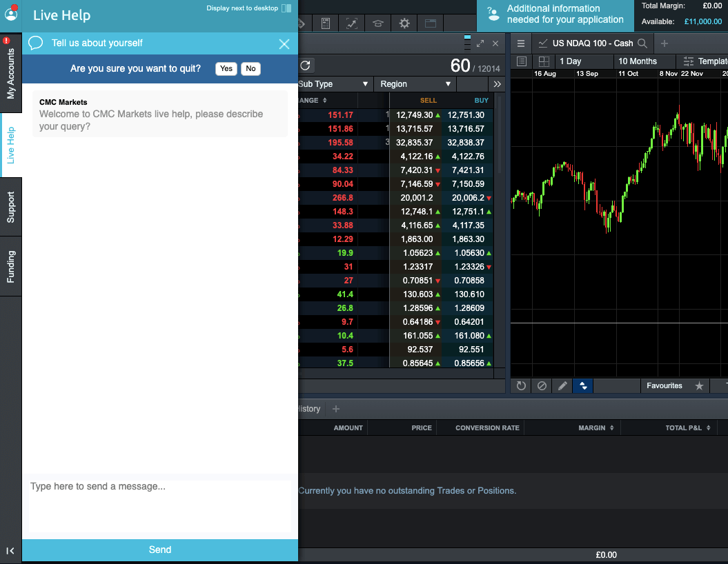Click buy price 20,006.2
The width and height of the screenshot is (728, 564).
468,198
